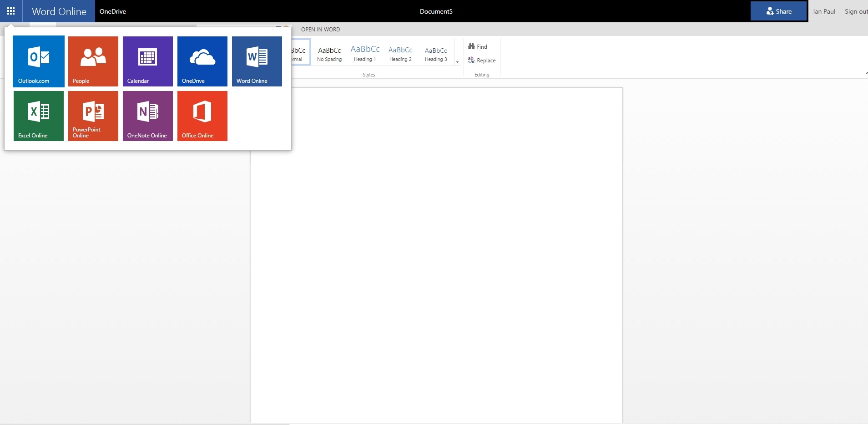Open the app launcher grid icon
868x425 pixels.
pyautogui.click(x=11, y=11)
